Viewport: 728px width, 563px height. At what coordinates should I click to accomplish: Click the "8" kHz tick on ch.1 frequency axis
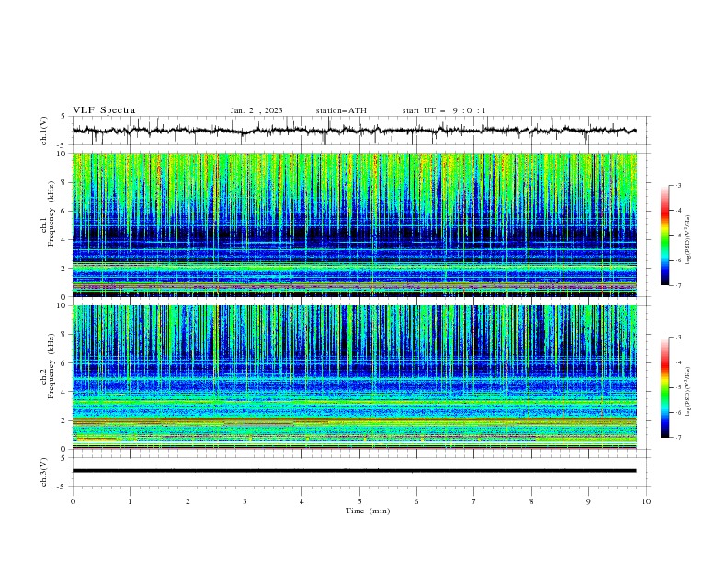64,182
